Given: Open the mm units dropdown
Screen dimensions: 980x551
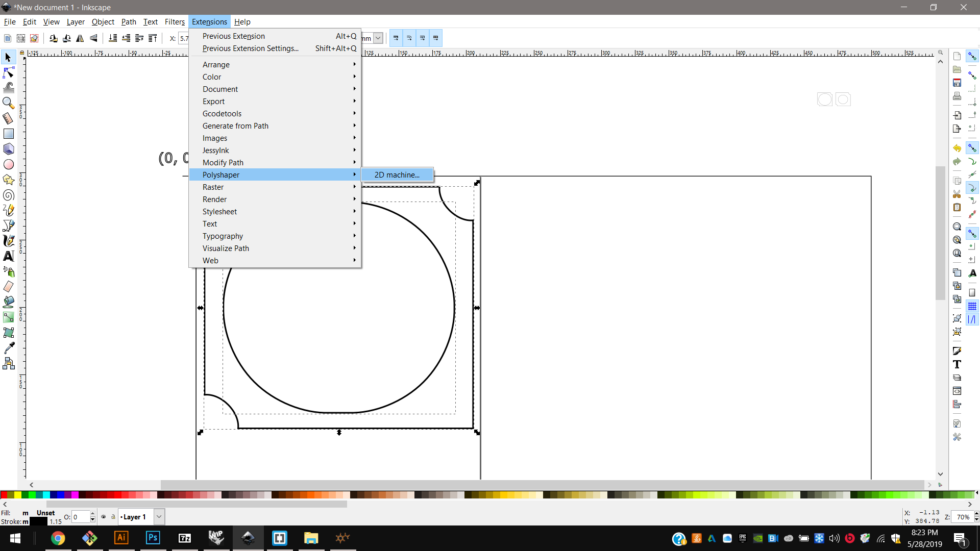Looking at the screenshot, I should 378,38.
